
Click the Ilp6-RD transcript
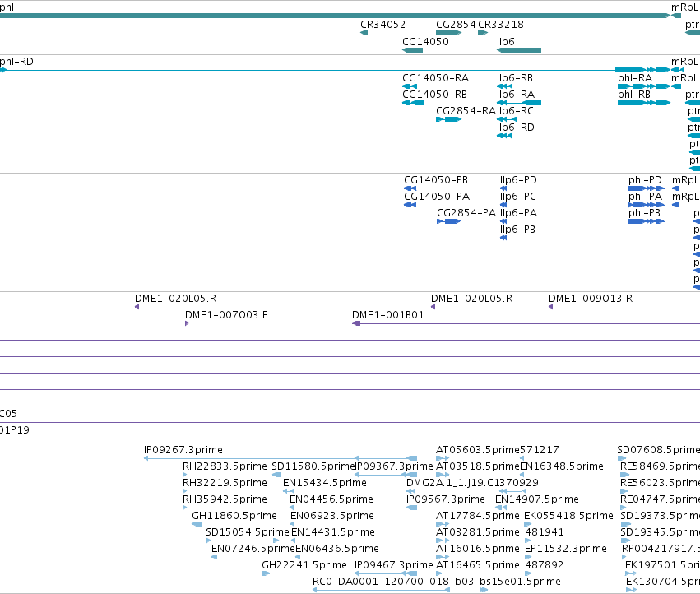point(504,136)
